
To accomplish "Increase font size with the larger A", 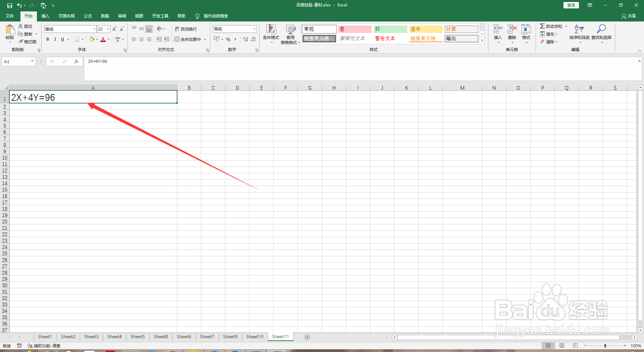I will [x=114, y=29].
